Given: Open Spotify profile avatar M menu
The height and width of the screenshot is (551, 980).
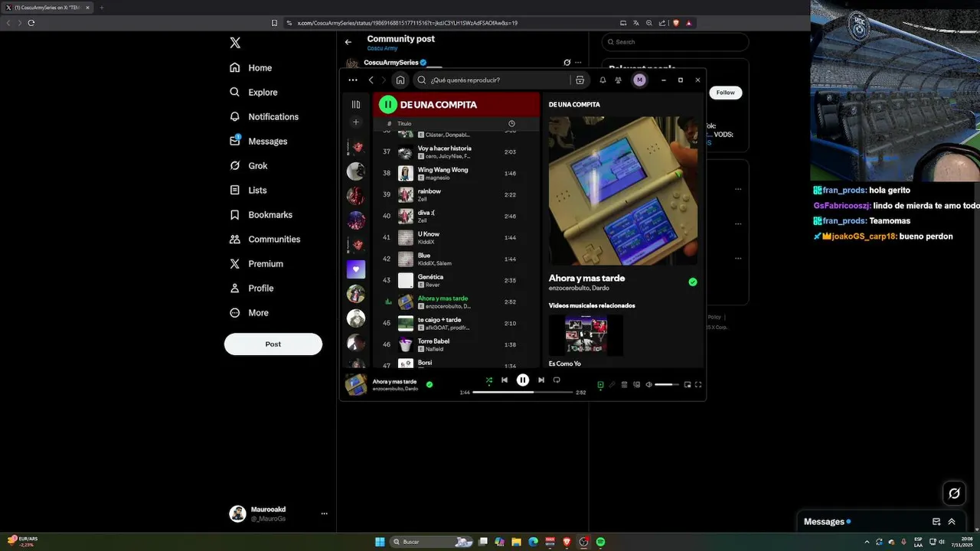Looking at the screenshot, I should (639, 80).
